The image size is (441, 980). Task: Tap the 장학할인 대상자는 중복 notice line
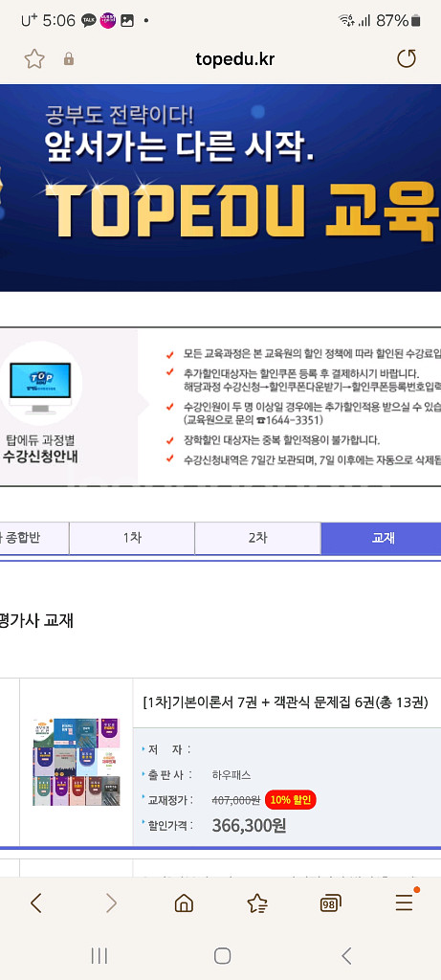point(281,440)
